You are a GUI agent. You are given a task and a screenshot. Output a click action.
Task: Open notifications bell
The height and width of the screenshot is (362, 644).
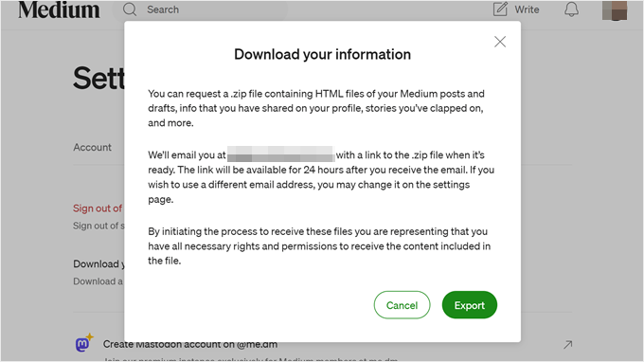coord(571,9)
